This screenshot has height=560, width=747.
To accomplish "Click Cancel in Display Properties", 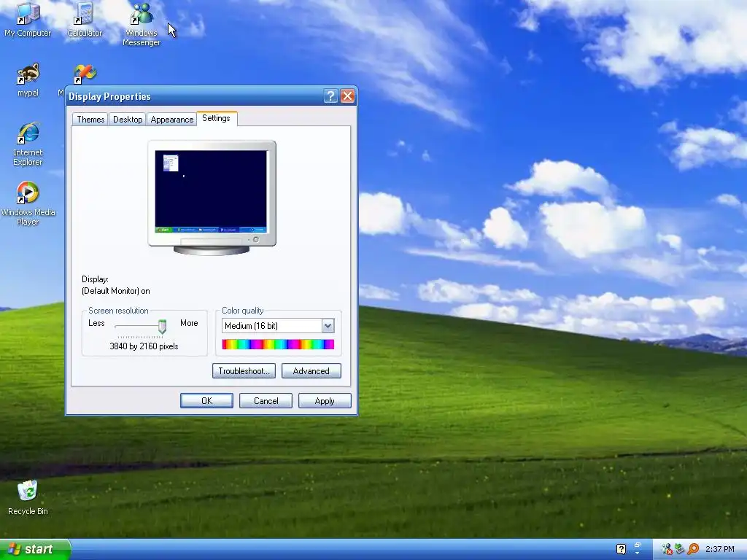I will pyautogui.click(x=266, y=401).
